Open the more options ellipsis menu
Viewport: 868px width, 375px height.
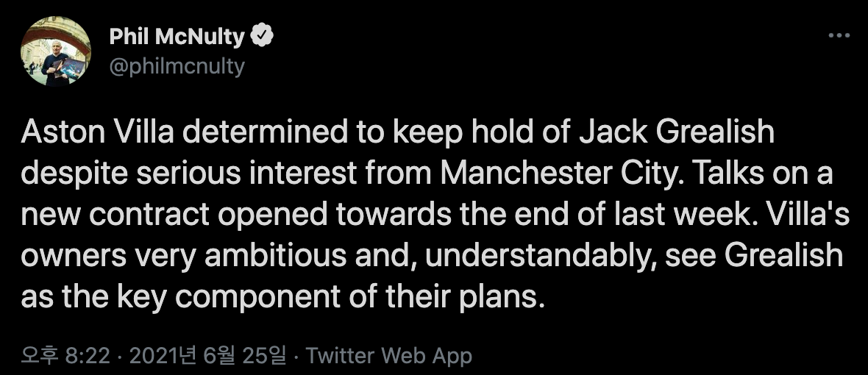click(839, 35)
